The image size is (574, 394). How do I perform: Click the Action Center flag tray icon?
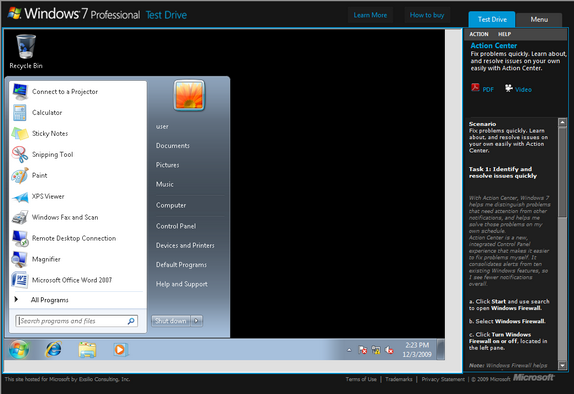pos(362,350)
